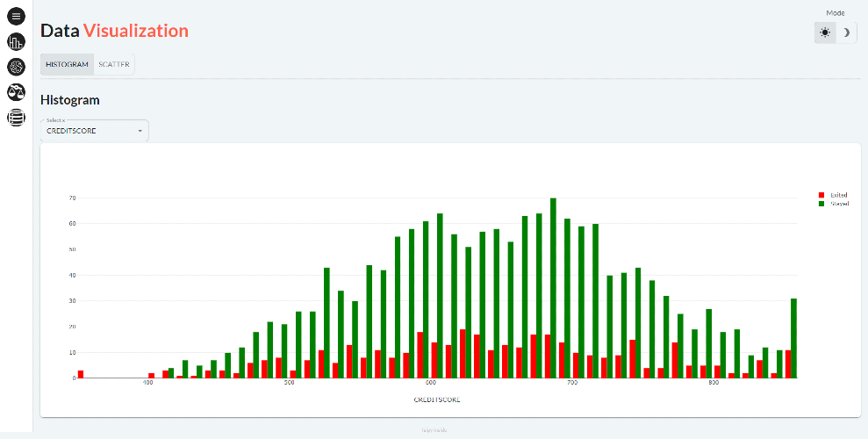Switch to dark mode moon icon
This screenshot has height=439, width=868.
tap(846, 32)
